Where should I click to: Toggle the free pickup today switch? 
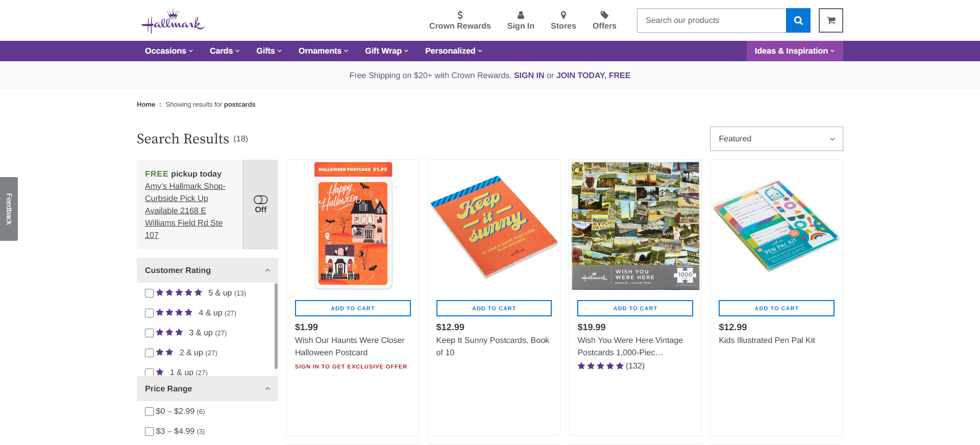point(260,200)
